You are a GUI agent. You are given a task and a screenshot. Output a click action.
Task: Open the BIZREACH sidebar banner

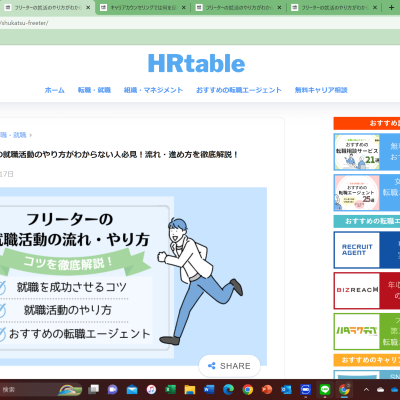click(x=367, y=291)
